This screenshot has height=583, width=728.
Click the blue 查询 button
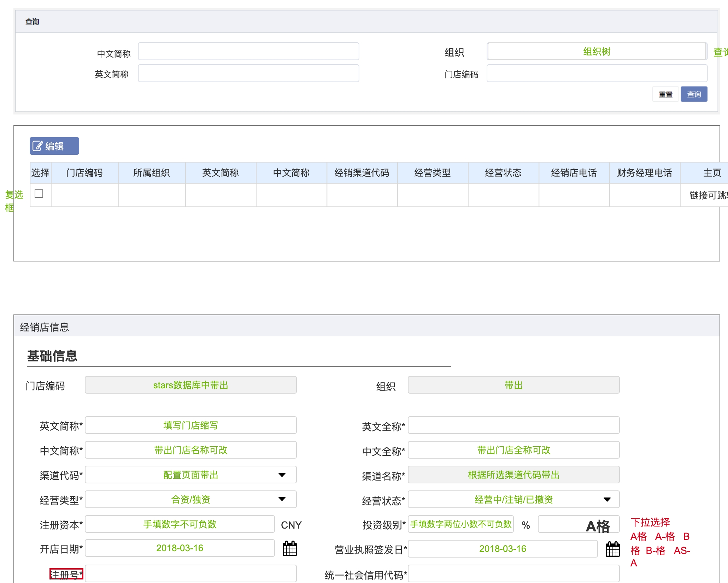pos(694,94)
